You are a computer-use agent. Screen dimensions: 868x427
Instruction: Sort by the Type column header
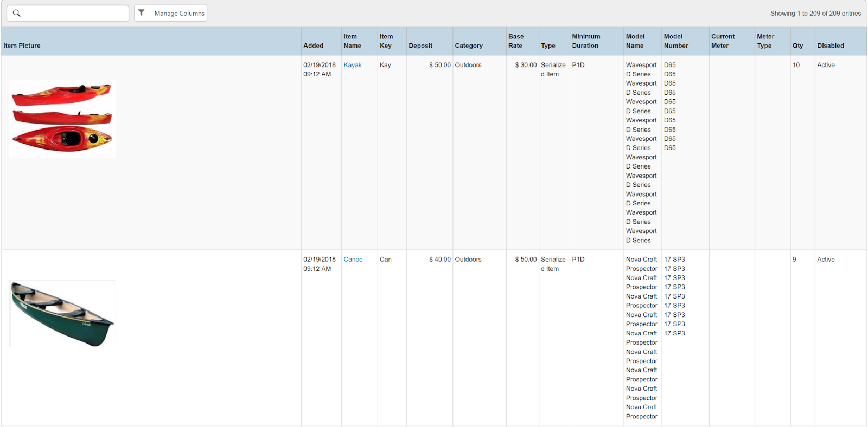tap(548, 46)
